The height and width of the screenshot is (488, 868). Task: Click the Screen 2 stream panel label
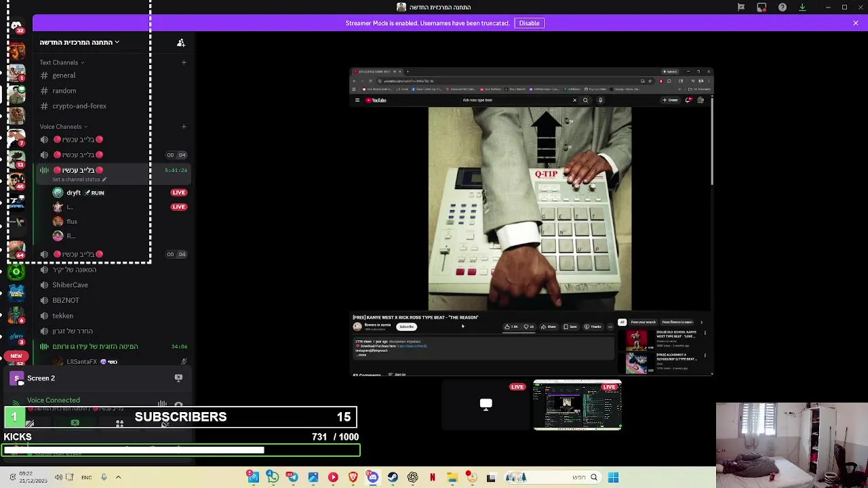[x=41, y=378]
